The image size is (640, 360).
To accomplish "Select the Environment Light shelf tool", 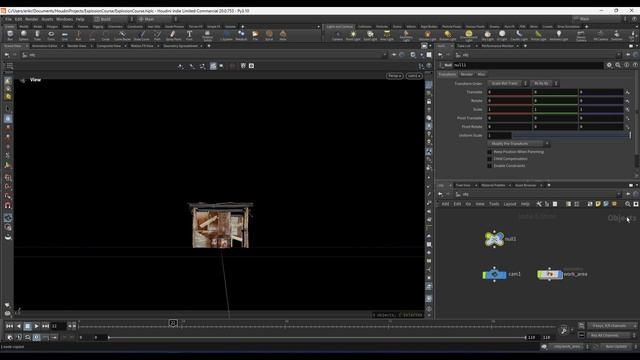I will coord(469,36).
